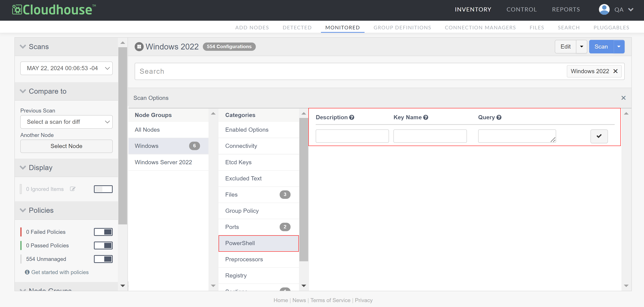
Task: Open the Scan button dropdown arrow
Action: (x=619, y=47)
